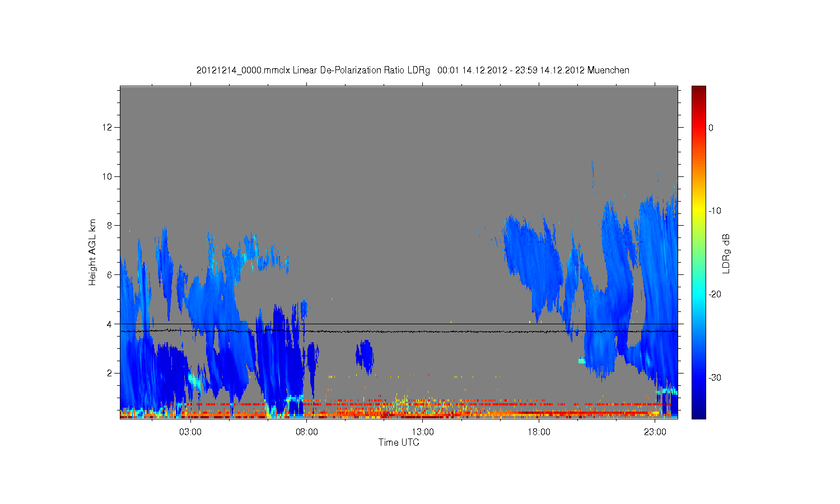Click the LDRg color scale bar
840x504 pixels.
699,253
